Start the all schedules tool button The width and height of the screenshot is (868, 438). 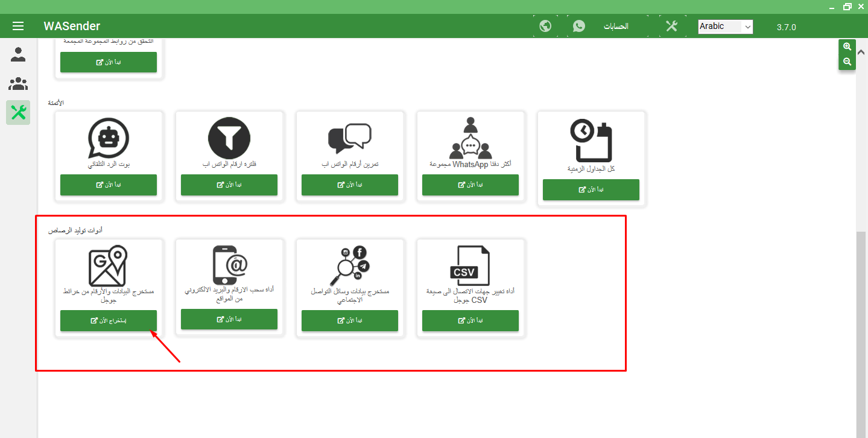[591, 189]
